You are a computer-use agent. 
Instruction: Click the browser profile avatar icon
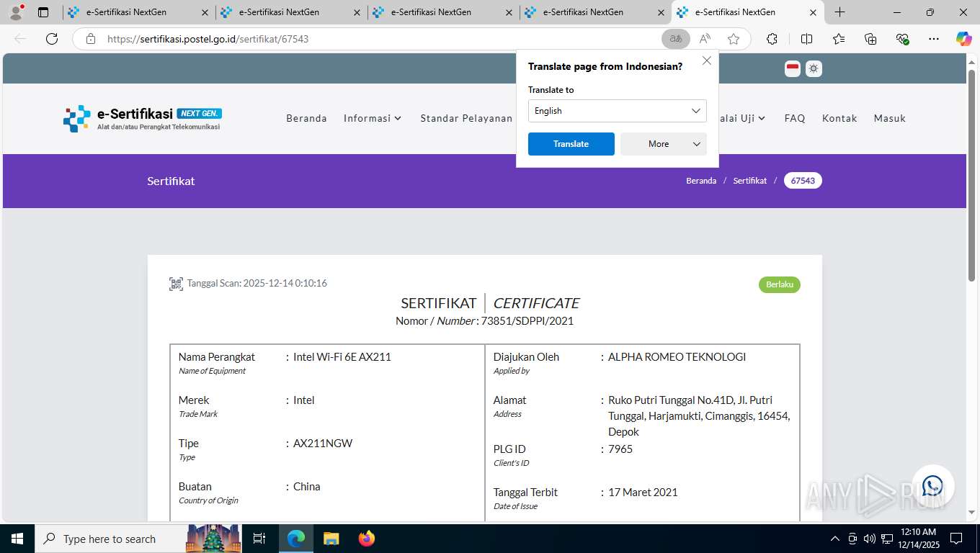click(x=16, y=12)
